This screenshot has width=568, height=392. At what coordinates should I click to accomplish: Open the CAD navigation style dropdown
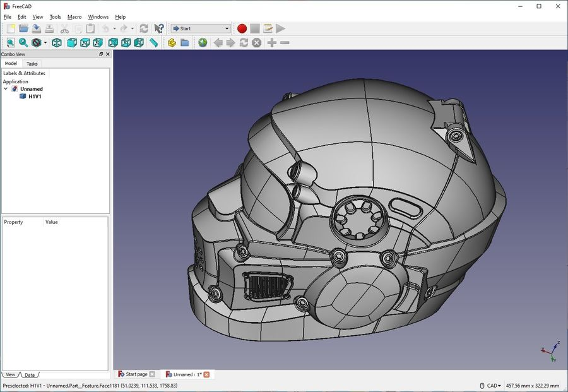(x=494, y=386)
